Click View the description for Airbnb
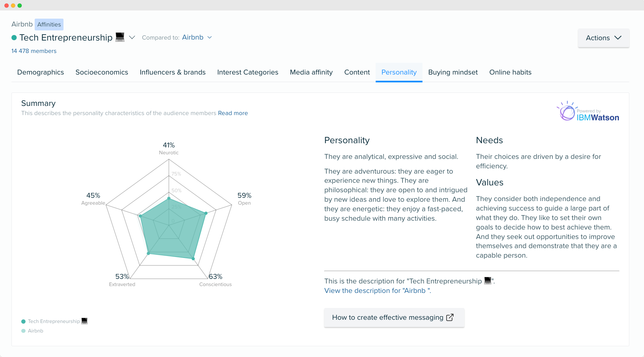This screenshot has height=357, width=644. point(377,291)
